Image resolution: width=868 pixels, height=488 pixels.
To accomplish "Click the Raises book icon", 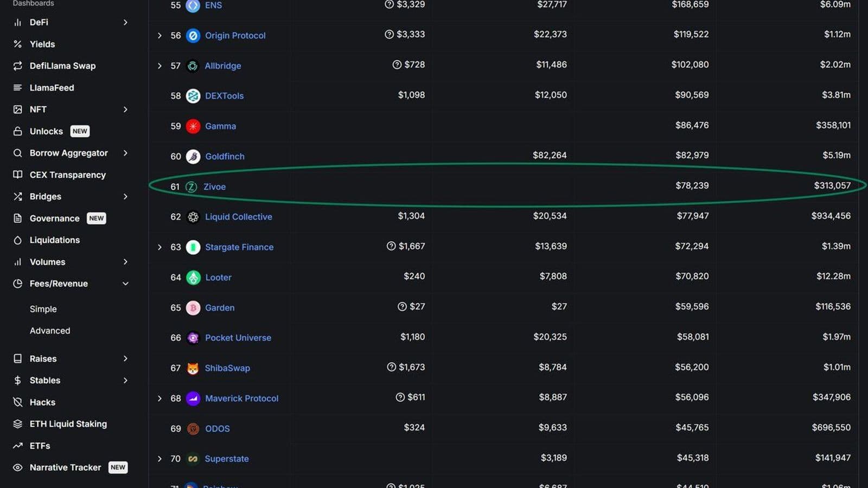I will pyautogui.click(x=18, y=358).
